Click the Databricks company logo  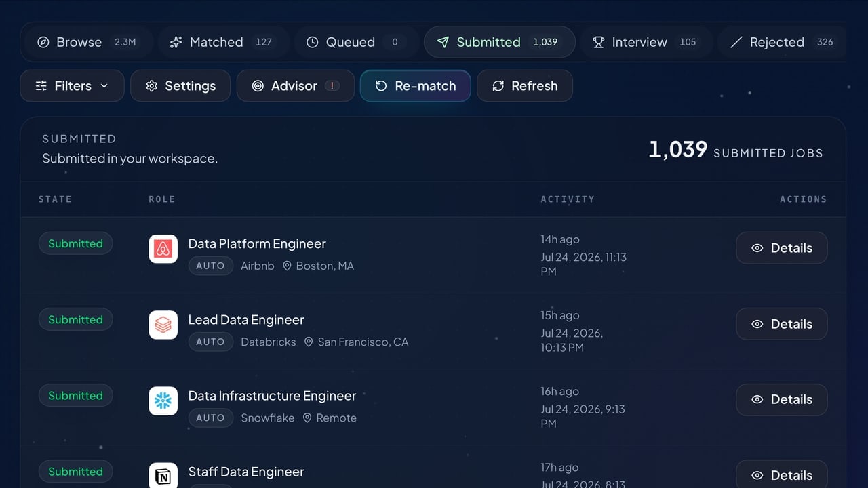coord(163,325)
